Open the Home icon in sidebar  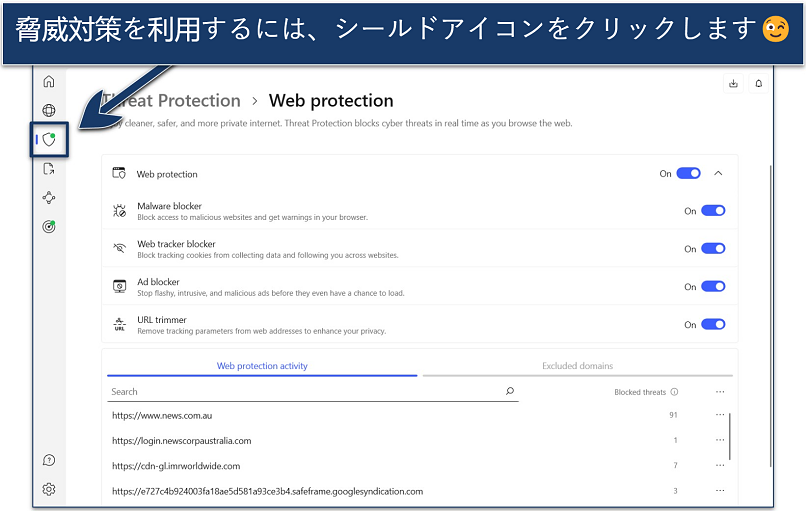(x=49, y=82)
